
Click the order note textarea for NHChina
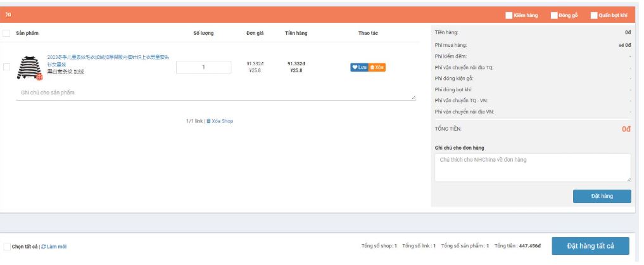coord(532,167)
